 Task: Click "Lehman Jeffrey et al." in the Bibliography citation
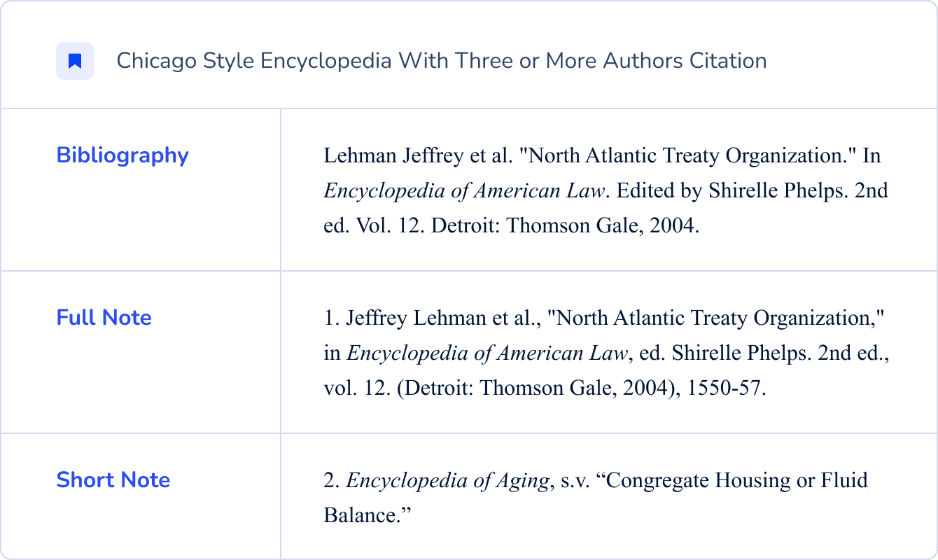pyautogui.click(x=418, y=155)
